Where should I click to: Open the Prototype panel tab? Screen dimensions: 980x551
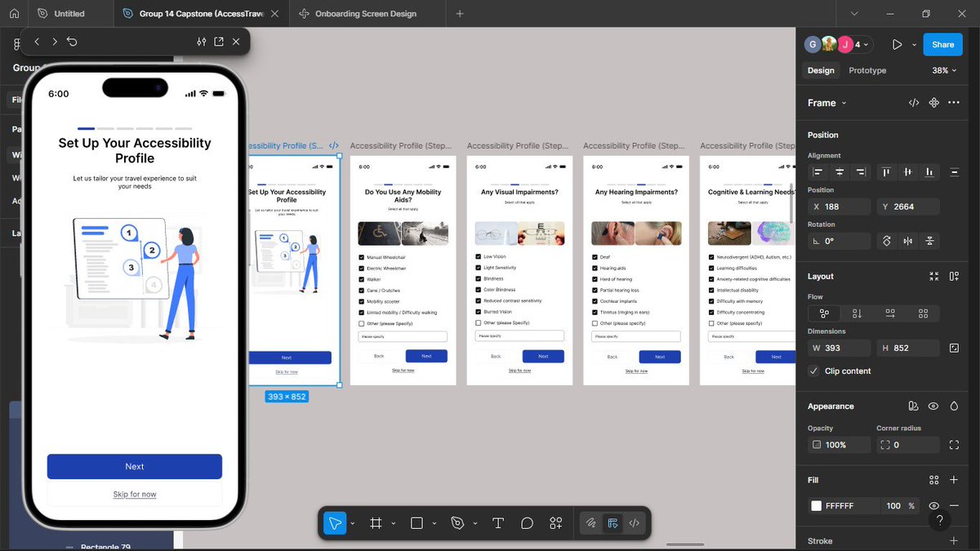pyautogui.click(x=867, y=71)
